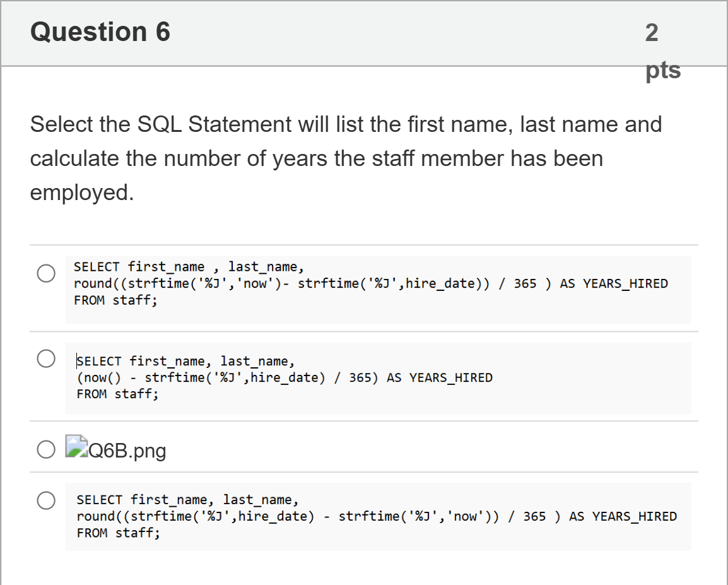Click the Q6B.png label text
This screenshot has width=728, height=585.
coord(127,451)
